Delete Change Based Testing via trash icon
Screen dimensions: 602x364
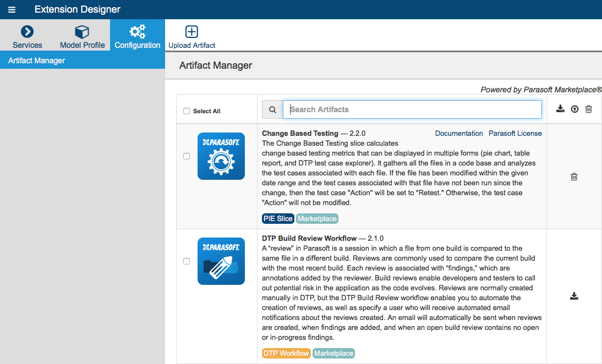(x=574, y=177)
